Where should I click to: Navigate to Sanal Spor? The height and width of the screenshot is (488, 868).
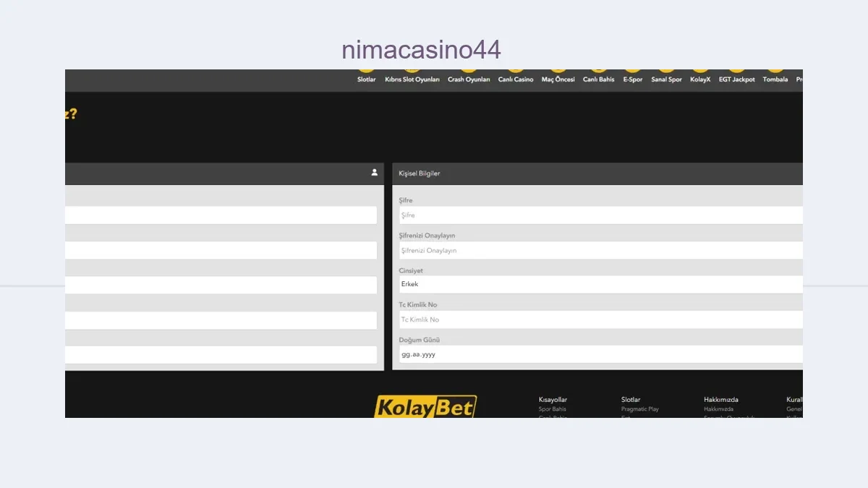tap(666, 79)
